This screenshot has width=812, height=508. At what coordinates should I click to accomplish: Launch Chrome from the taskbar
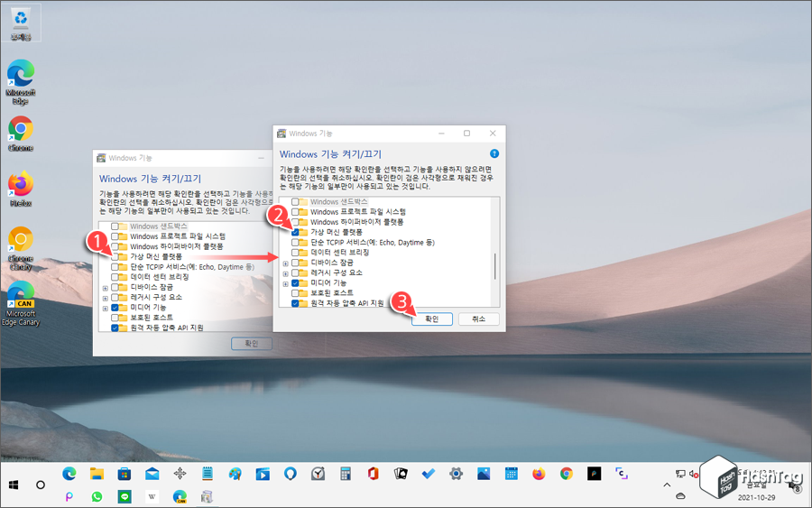pos(567,474)
